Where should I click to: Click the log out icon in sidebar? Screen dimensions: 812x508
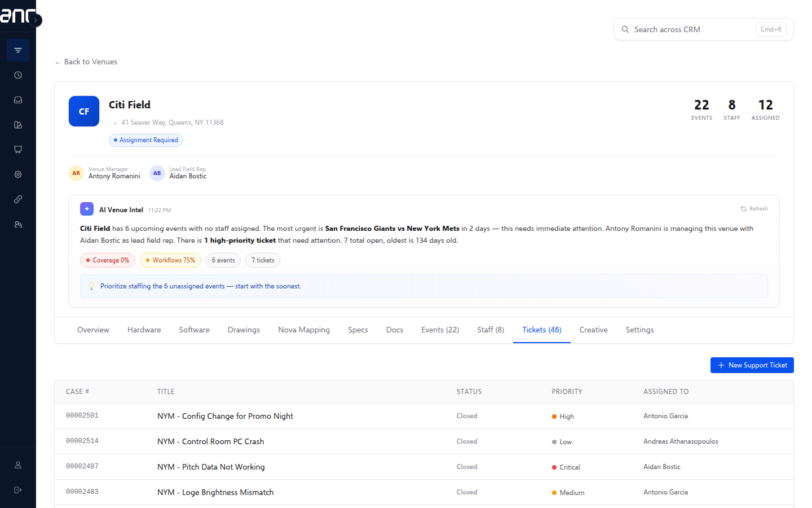(18, 490)
